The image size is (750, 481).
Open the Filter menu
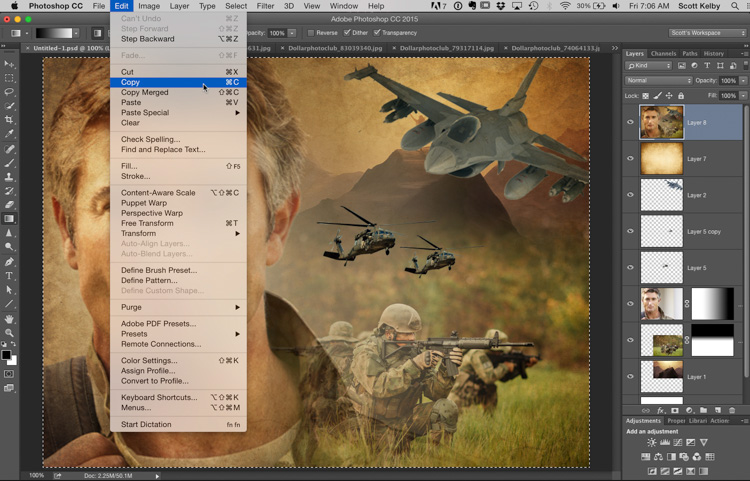(265, 6)
